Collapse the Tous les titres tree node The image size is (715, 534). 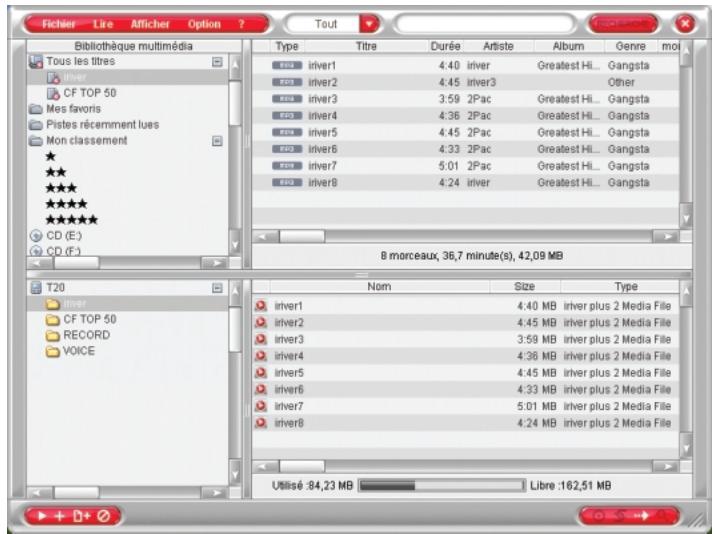217,62
